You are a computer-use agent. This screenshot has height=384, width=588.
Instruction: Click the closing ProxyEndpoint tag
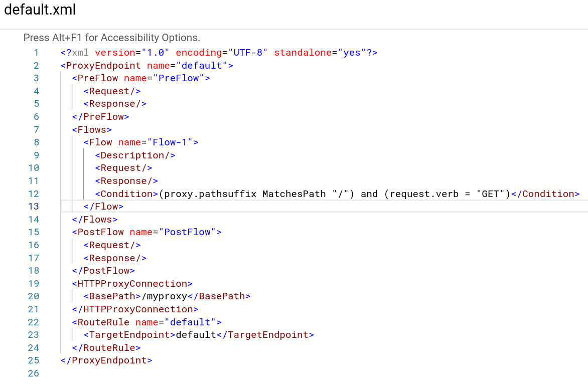[x=106, y=360]
